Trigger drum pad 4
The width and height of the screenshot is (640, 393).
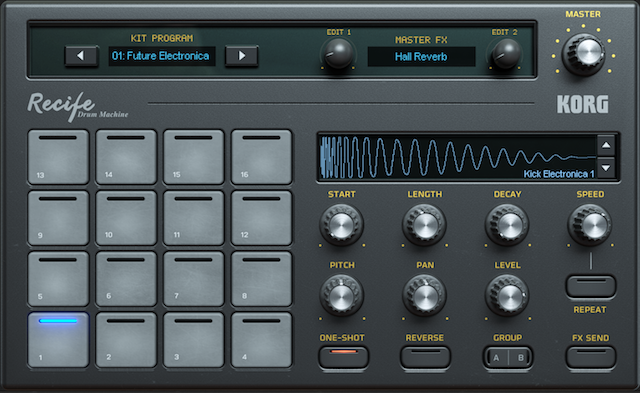tap(262, 340)
